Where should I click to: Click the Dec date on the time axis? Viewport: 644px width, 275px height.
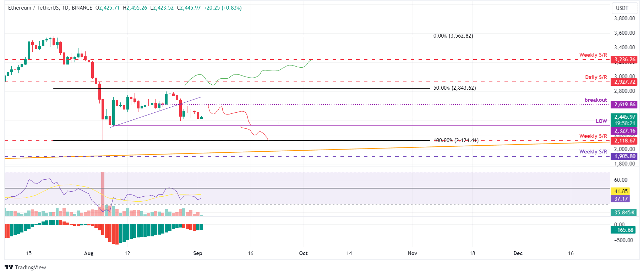click(518, 253)
